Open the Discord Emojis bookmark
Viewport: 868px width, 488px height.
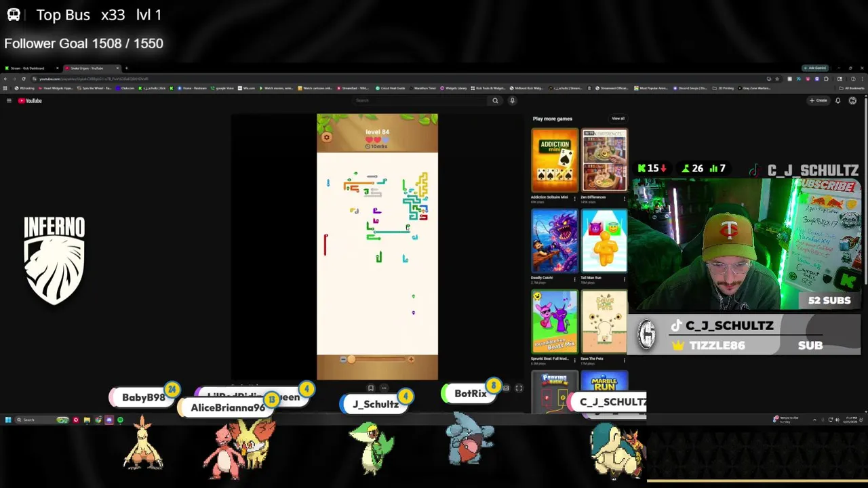pos(690,88)
